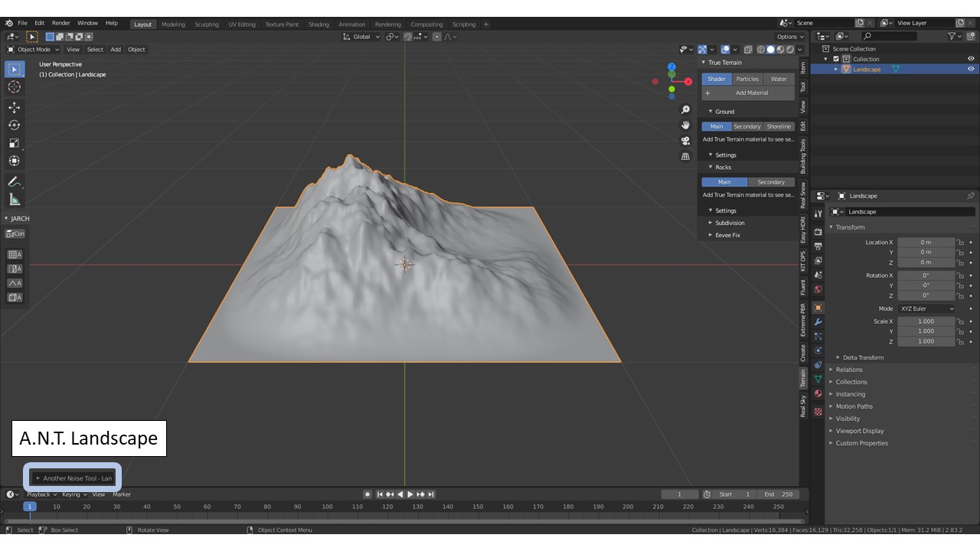This screenshot has height=551, width=980.
Task: Pin the properties editor context
Action: click(970, 196)
